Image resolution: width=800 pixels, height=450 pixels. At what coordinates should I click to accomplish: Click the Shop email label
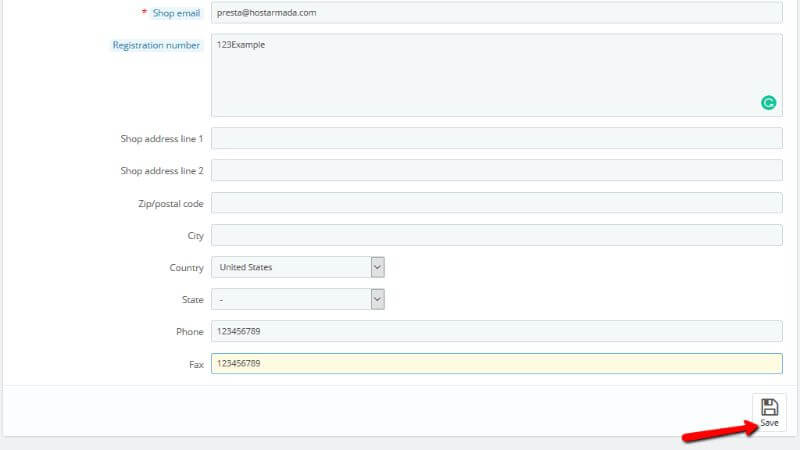coord(176,13)
